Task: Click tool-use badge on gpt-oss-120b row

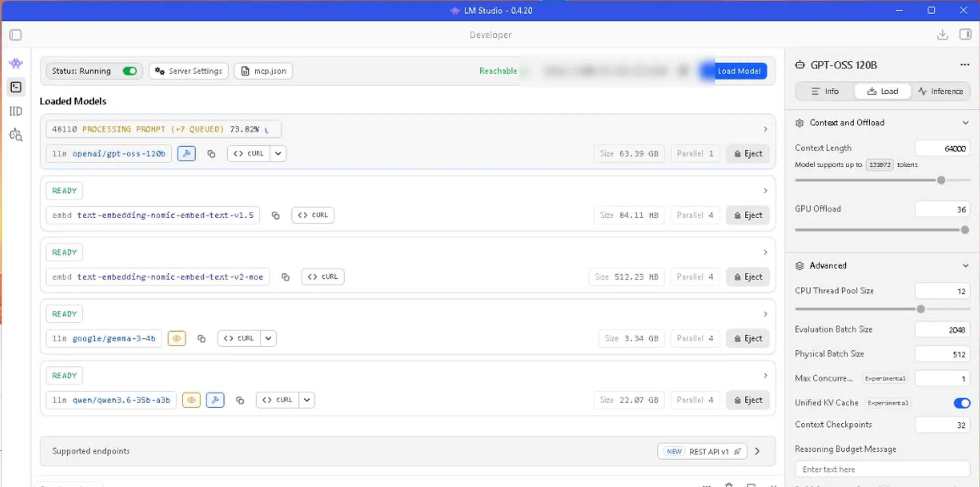Action: tap(186, 154)
